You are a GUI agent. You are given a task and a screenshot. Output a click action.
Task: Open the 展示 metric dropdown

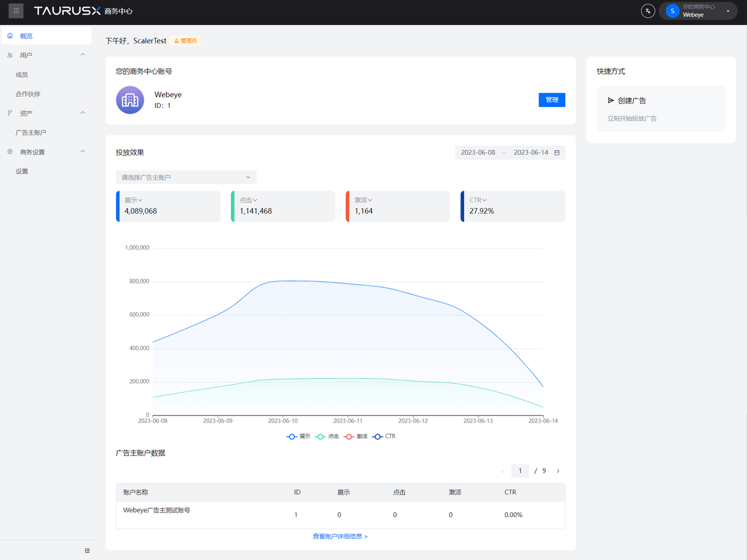pos(133,200)
